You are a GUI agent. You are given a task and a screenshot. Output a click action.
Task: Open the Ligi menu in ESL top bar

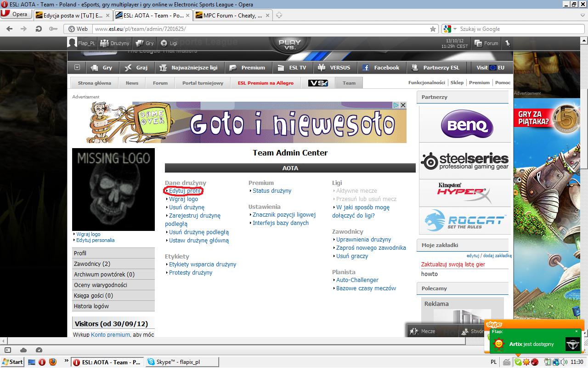coord(169,43)
